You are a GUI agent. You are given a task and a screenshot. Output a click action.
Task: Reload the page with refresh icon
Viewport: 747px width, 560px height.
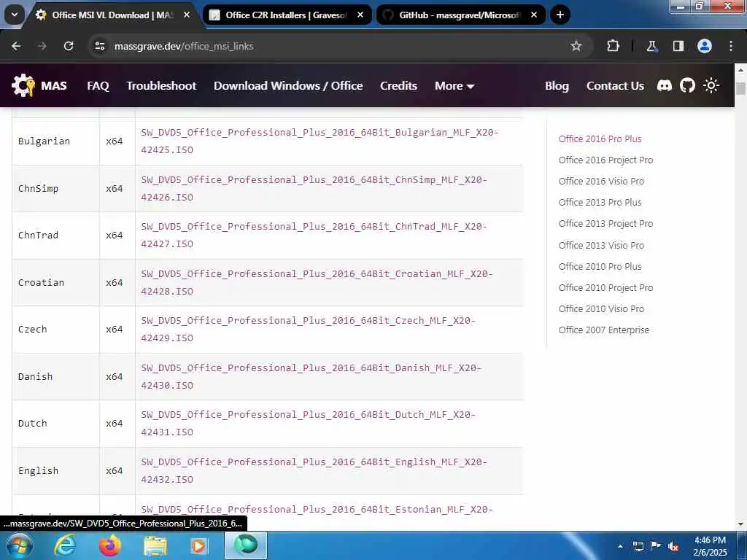[69, 46]
